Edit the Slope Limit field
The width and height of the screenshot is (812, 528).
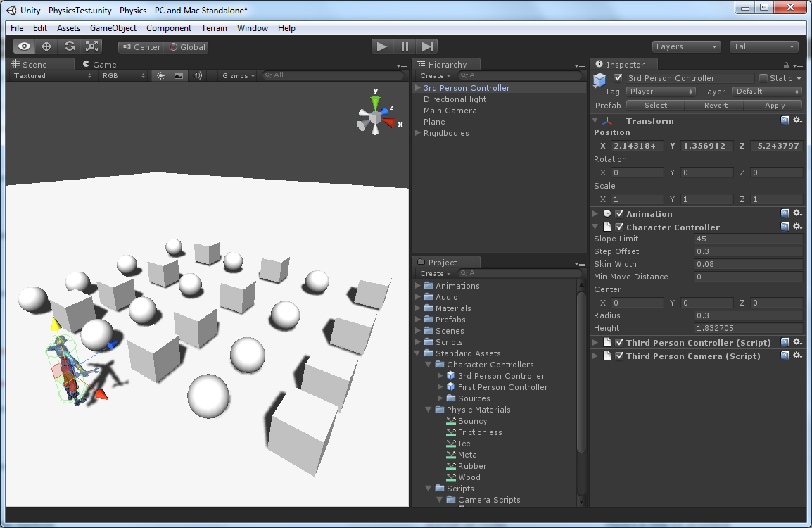pyautogui.click(x=748, y=239)
